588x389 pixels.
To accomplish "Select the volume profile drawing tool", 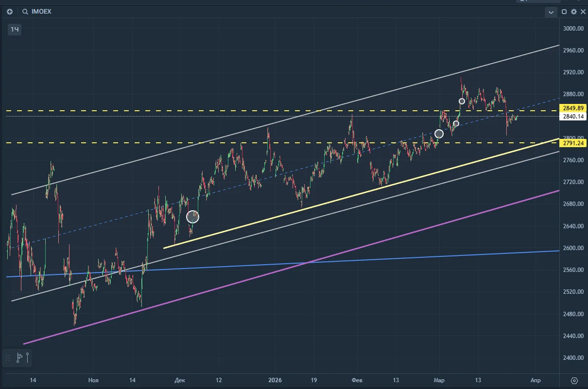I will 19,358.
